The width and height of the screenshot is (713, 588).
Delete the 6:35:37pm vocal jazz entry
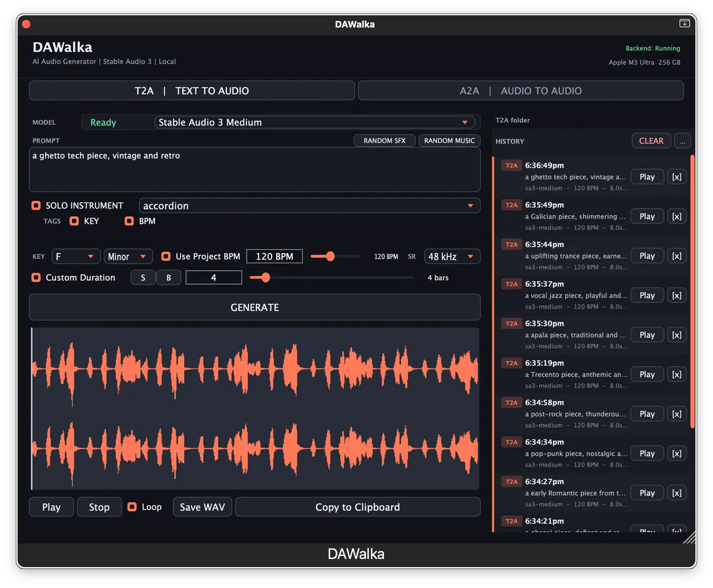[x=677, y=295]
